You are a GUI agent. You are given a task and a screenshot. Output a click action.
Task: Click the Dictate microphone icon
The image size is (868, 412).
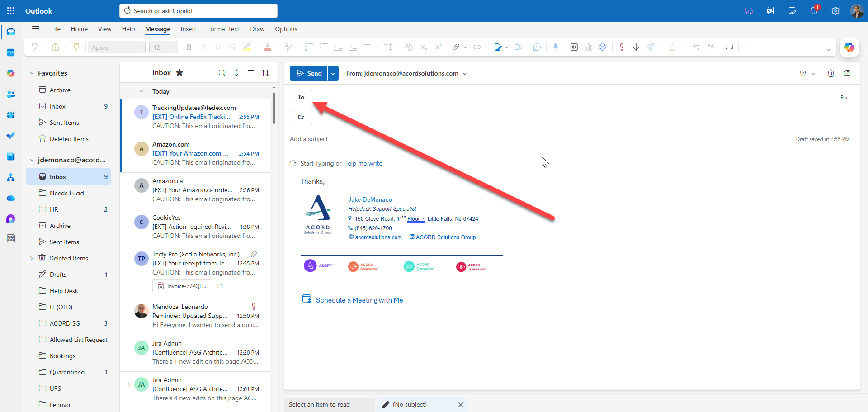coord(556,47)
